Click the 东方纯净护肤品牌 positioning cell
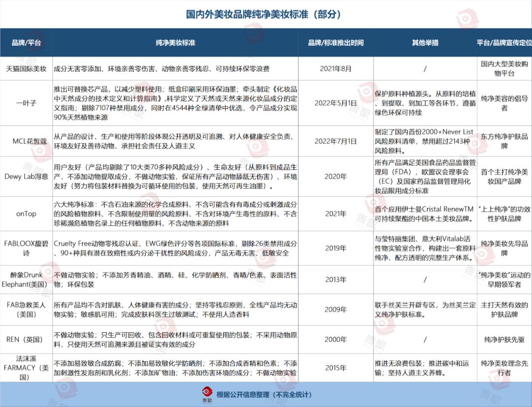The width and height of the screenshot is (532, 407). tap(504, 141)
